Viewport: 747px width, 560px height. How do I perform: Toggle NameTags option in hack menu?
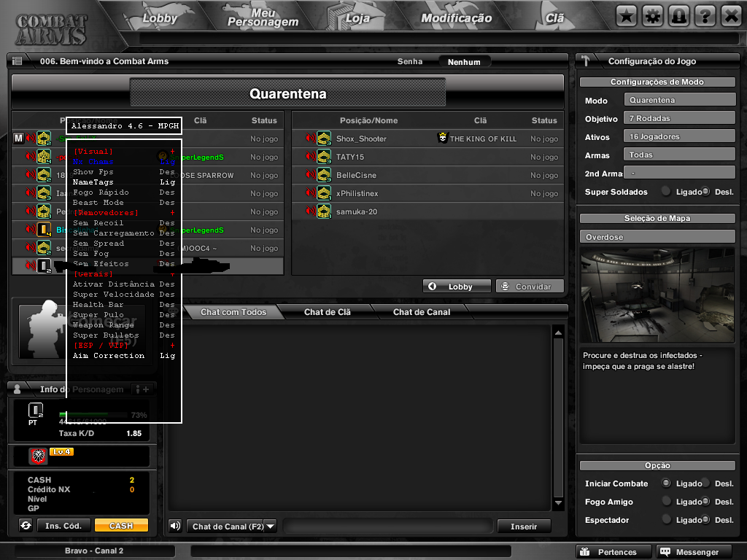(x=124, y=182)
